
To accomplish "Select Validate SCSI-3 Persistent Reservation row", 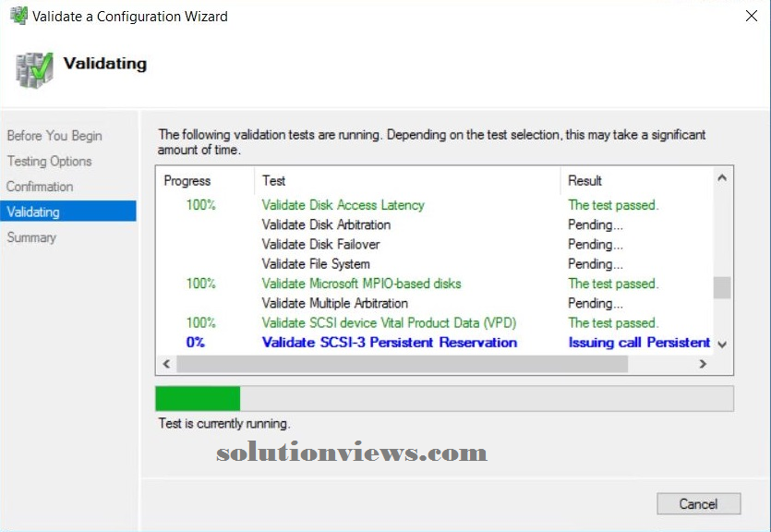I will tap(434, 343).
